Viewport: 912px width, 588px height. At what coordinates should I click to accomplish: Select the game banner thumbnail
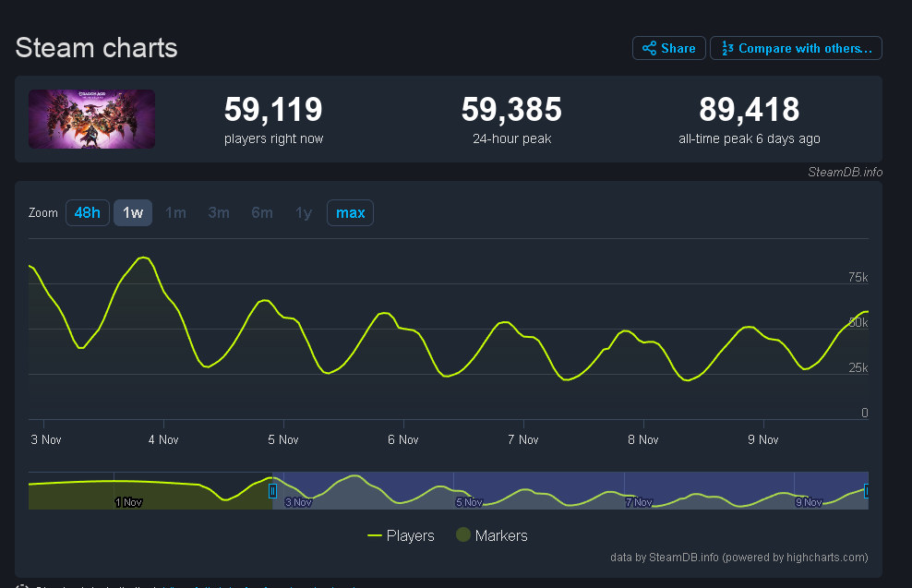92,119
